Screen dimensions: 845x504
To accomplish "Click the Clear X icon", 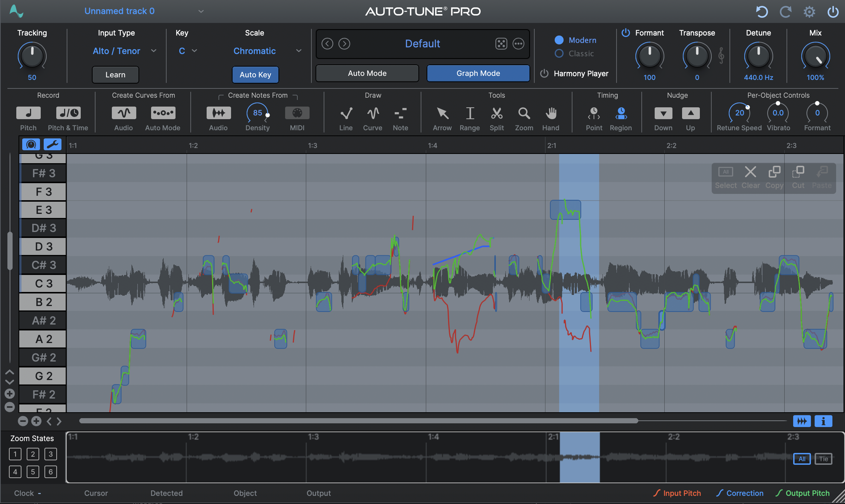I will (x=751, y=172).
